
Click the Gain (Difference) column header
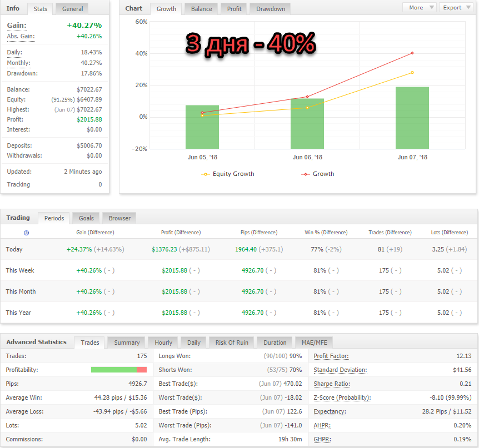pos(96,233)
